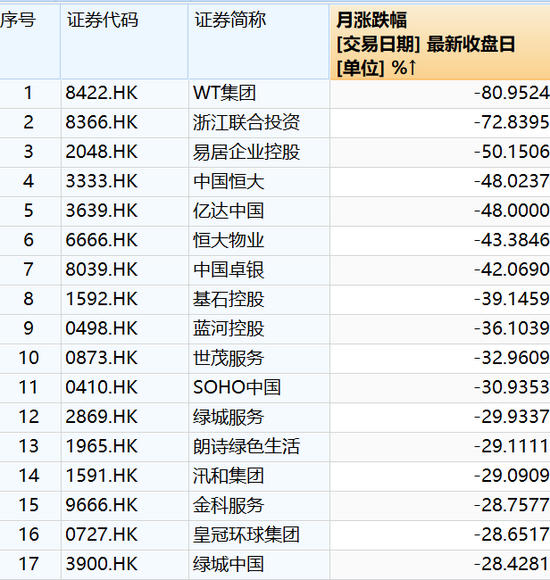This screenshot has width=550, height=580.
Task: Select the 浙江联合投资 name cell
Action: 259,123
